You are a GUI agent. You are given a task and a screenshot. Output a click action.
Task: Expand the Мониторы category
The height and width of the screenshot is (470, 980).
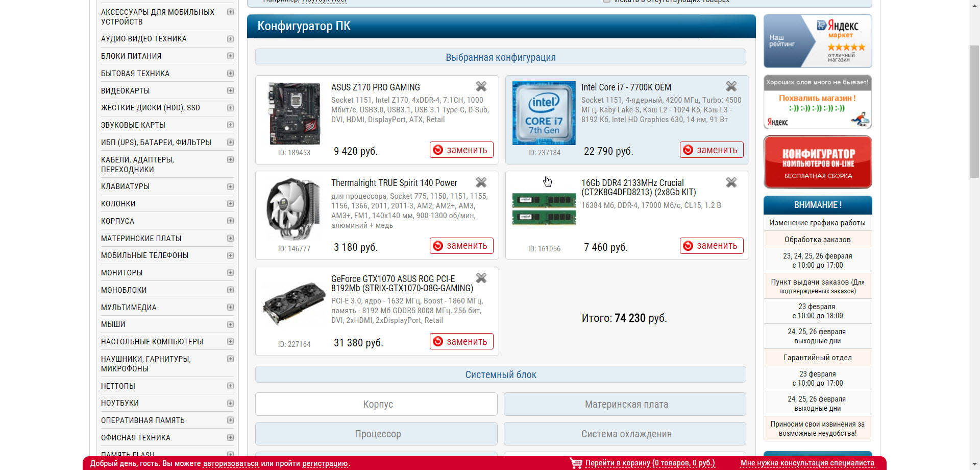(230, 272)
